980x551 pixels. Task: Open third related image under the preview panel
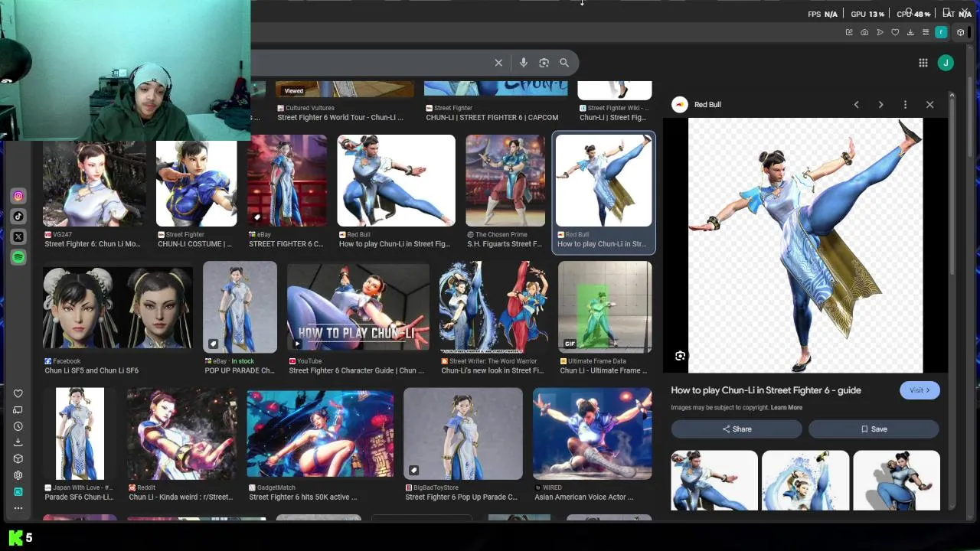[x=897, y=481]
